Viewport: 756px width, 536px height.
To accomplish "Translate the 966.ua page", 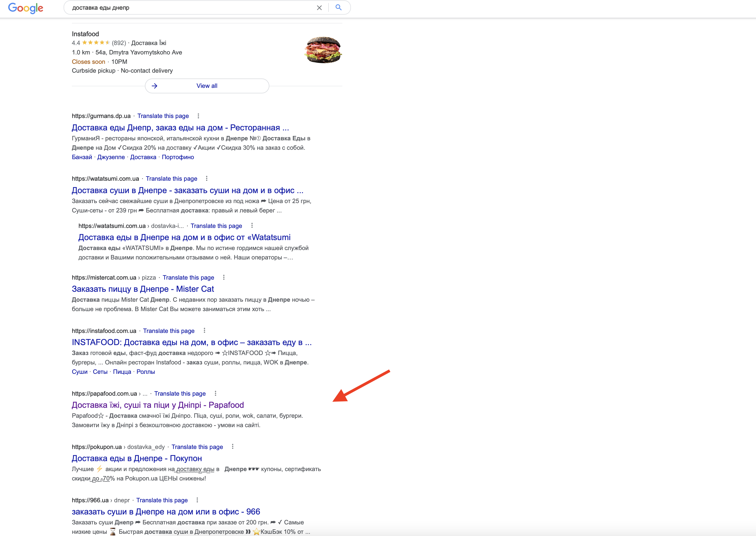I will 162,500.
